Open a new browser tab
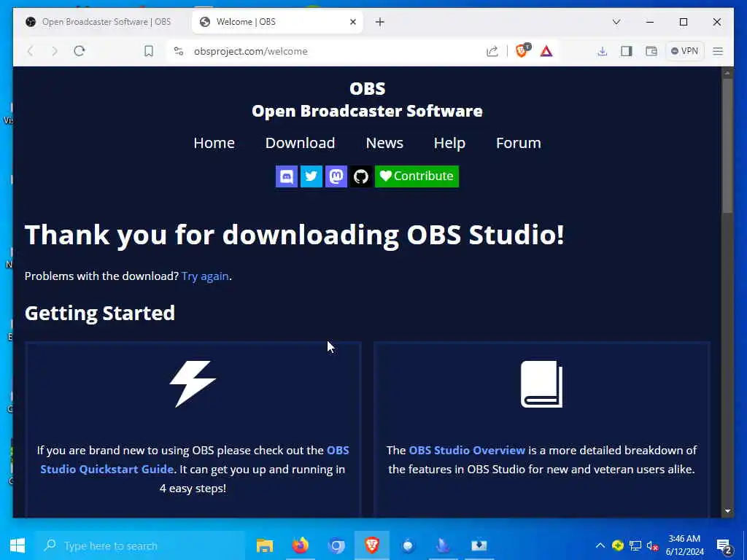The image size is (747, 560). [379, 22]
